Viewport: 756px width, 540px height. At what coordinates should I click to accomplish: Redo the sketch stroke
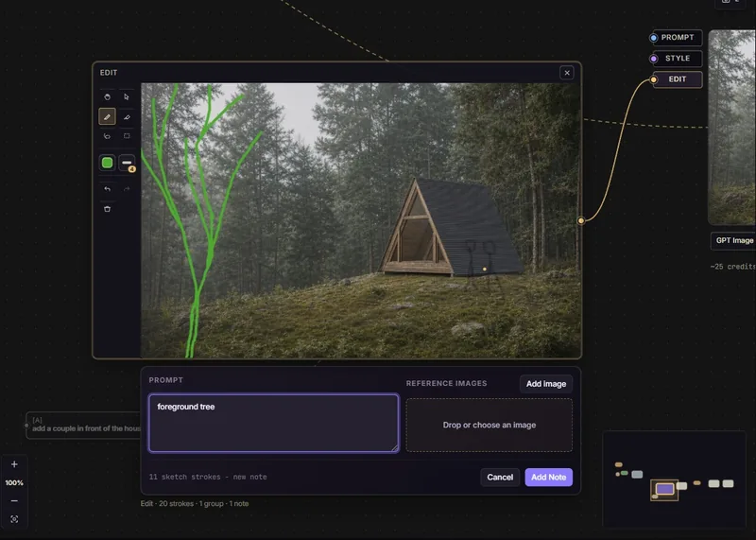(127, 189)
